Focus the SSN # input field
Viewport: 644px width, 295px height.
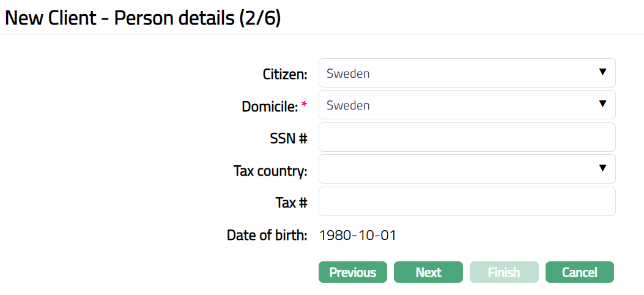(x=467, y=138)
